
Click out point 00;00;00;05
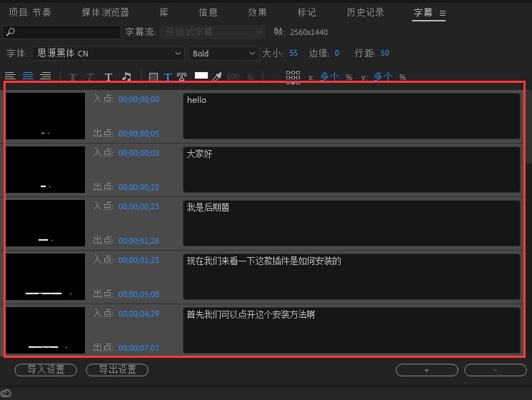139,134
